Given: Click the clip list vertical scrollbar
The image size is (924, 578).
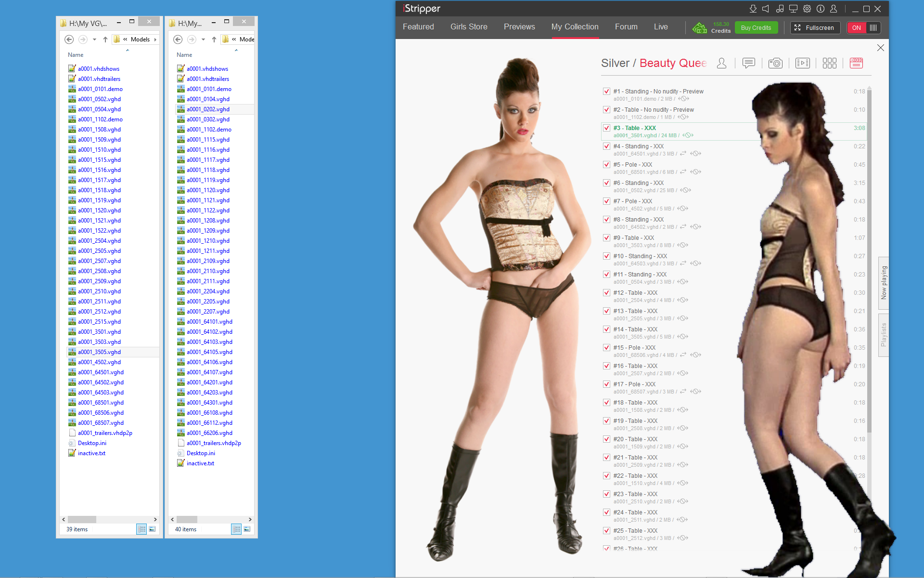Looking at the screenshot, I should [x=869, y=260].
